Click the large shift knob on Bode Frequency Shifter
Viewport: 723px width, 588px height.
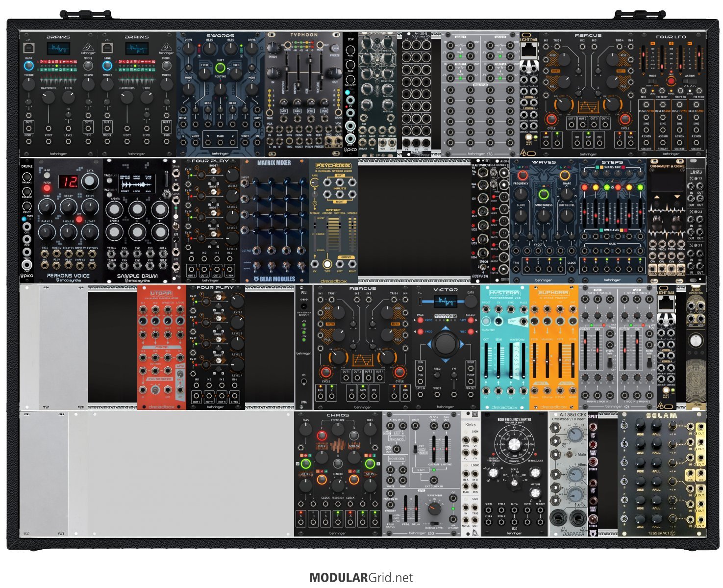point(514,445)
